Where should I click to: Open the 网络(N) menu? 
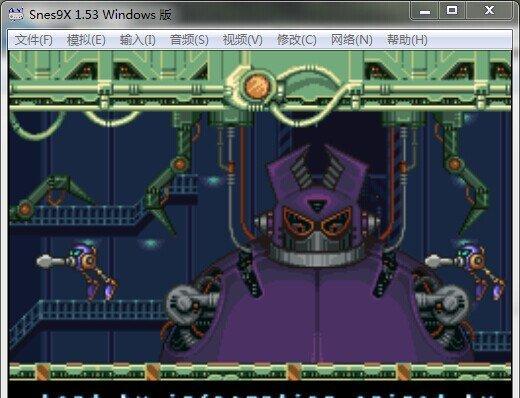coord(352,40)
